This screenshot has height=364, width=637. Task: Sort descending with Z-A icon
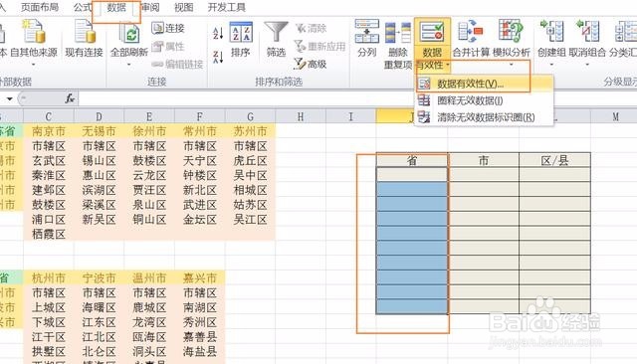[x=218, y=57]
